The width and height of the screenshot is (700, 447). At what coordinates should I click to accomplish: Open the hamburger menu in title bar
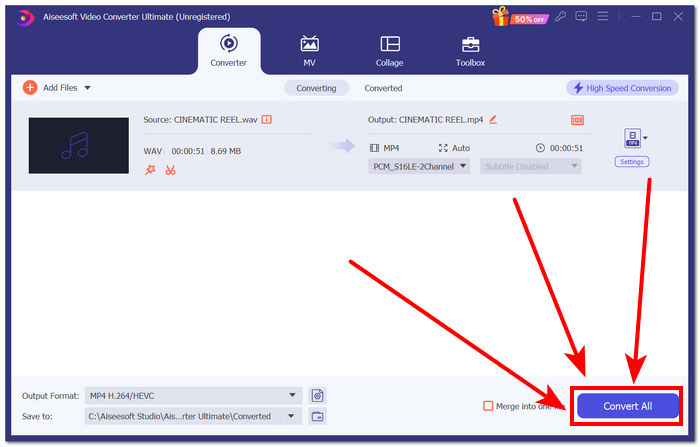click(603, 17)
